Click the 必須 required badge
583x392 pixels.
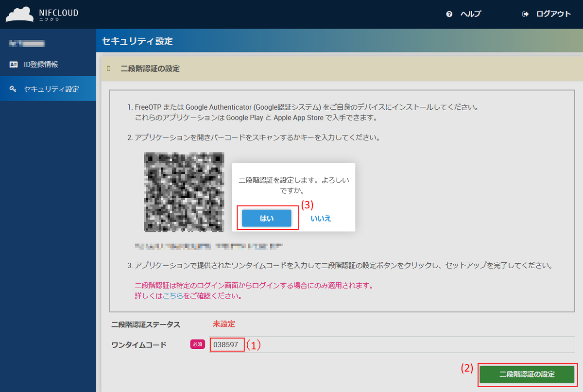[198, 344]
